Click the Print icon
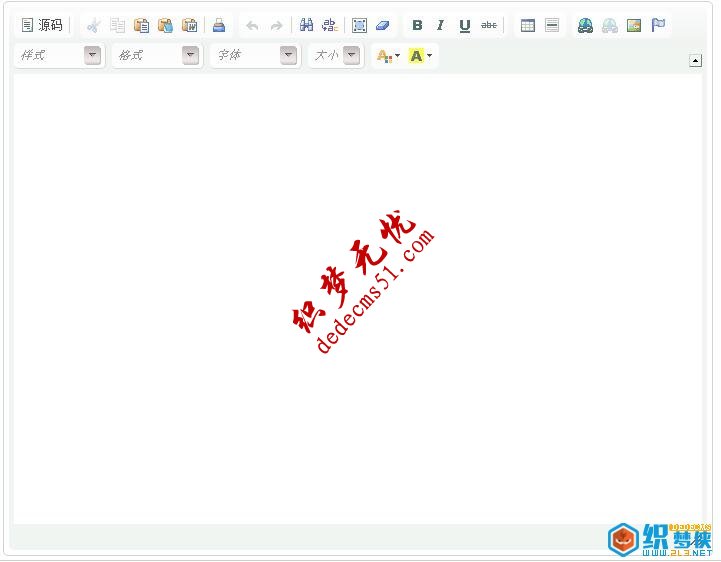721x562 pixels. (x=219, y=25)
